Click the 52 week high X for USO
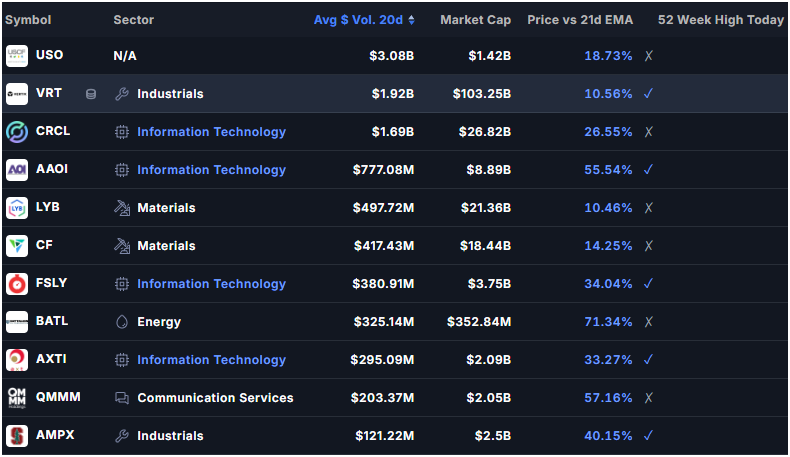This screenshot has width=790, height=457. tap(648, 55)
